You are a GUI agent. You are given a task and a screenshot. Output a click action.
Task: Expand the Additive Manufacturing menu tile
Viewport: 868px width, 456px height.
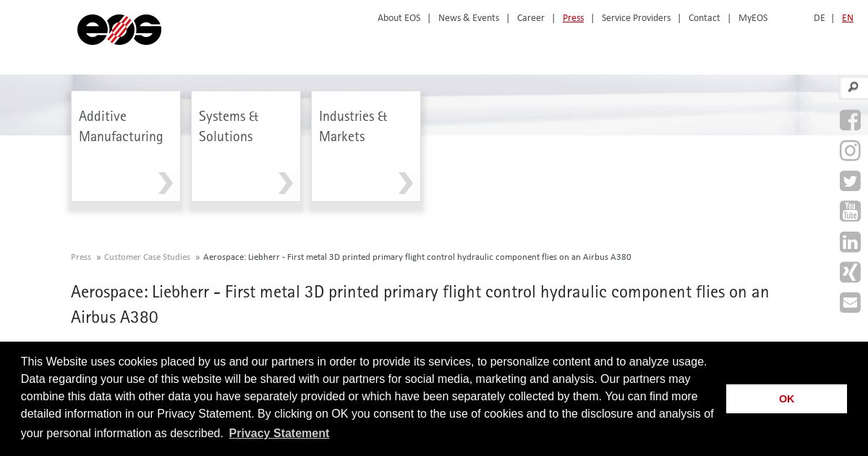tap(126, 146)
